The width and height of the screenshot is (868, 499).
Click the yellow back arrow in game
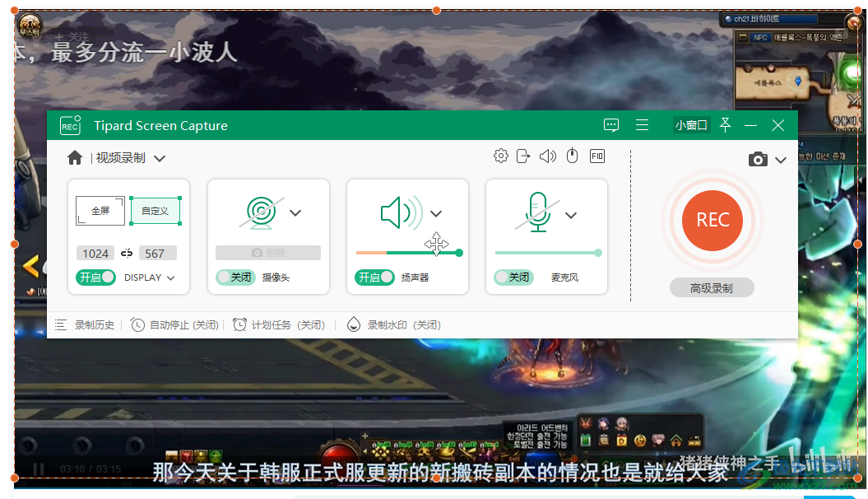click(x=30, y=267)
